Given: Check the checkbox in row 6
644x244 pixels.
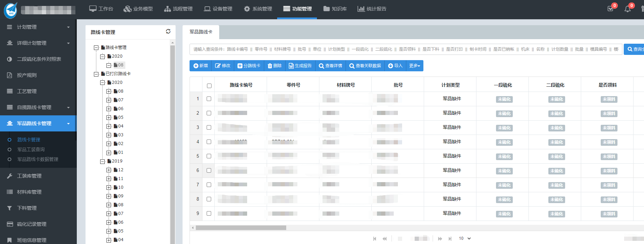Looking at the screenshot, I should pos(209,171).
